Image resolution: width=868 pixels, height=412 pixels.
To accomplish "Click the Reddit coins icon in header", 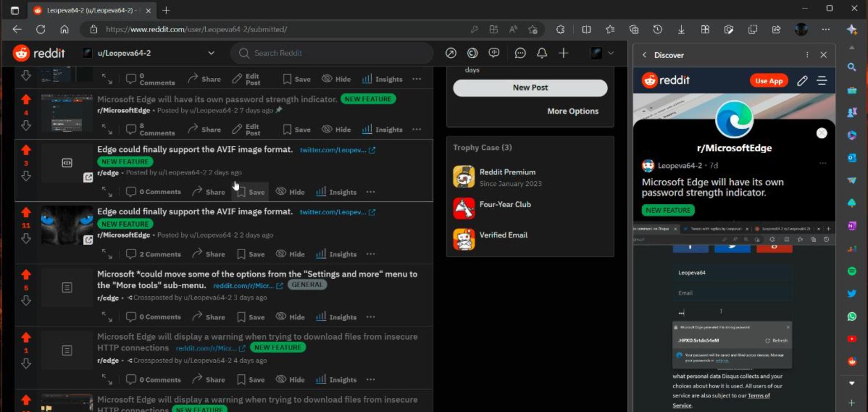I will (x=472, y=53).
